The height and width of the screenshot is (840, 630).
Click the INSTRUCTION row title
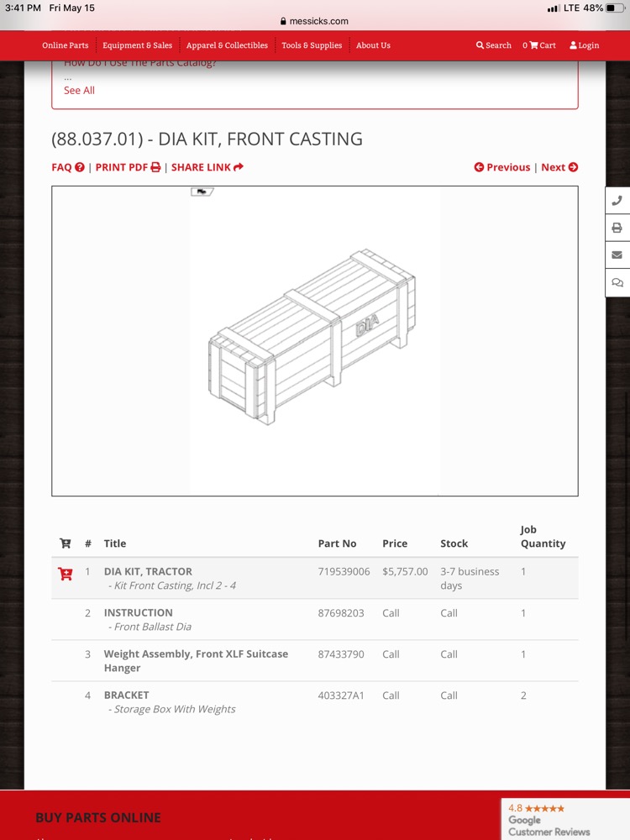click(x=139, y=613)
